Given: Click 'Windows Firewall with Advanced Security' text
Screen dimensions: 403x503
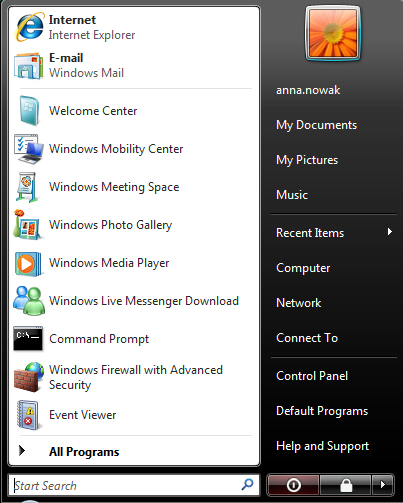Looking at the screenshot, I should tap(136, 377).
